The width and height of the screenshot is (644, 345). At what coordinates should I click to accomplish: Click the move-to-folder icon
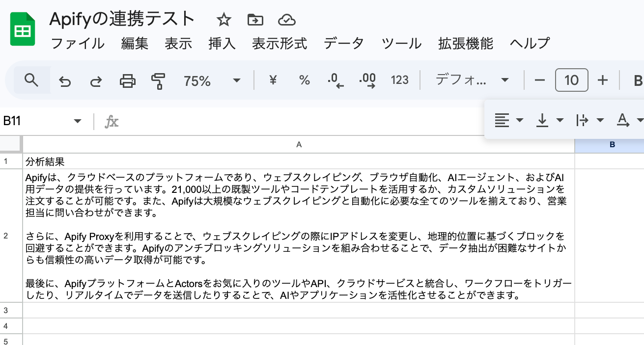pyautogui.click(x=255, y=20)
